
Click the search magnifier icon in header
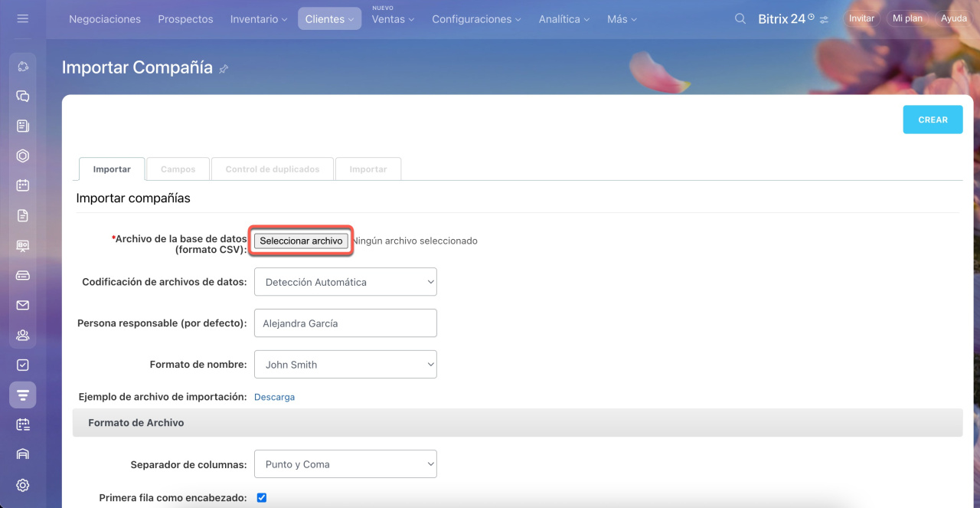coord(740,18)
